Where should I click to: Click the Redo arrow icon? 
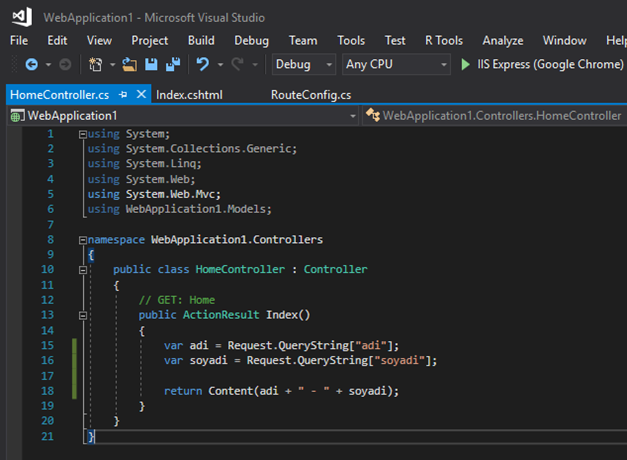[x=238, y=64]
